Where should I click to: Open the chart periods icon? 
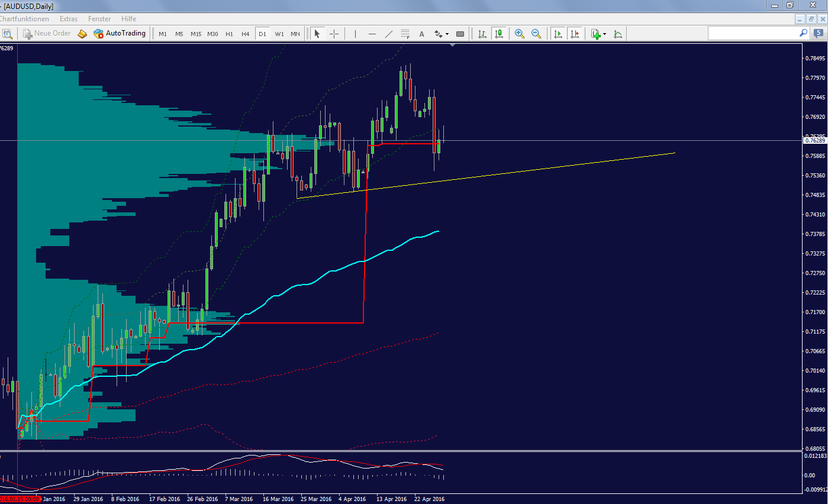[x=618, y=34]
